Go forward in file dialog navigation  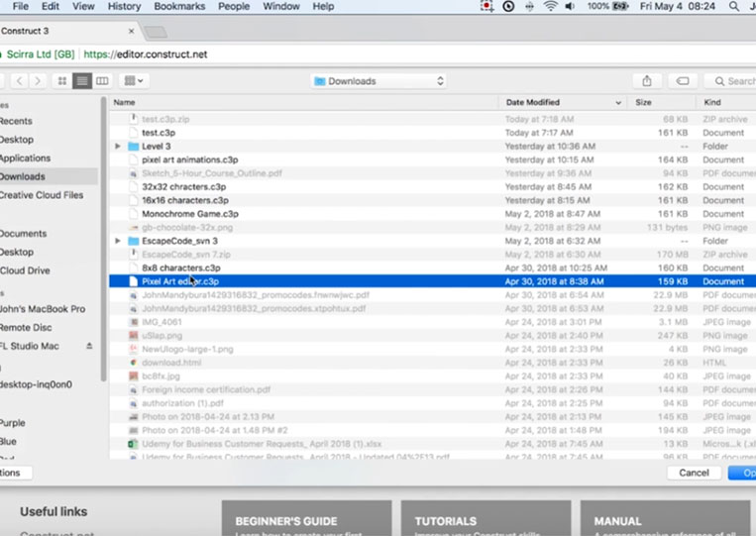coord(38,81)
